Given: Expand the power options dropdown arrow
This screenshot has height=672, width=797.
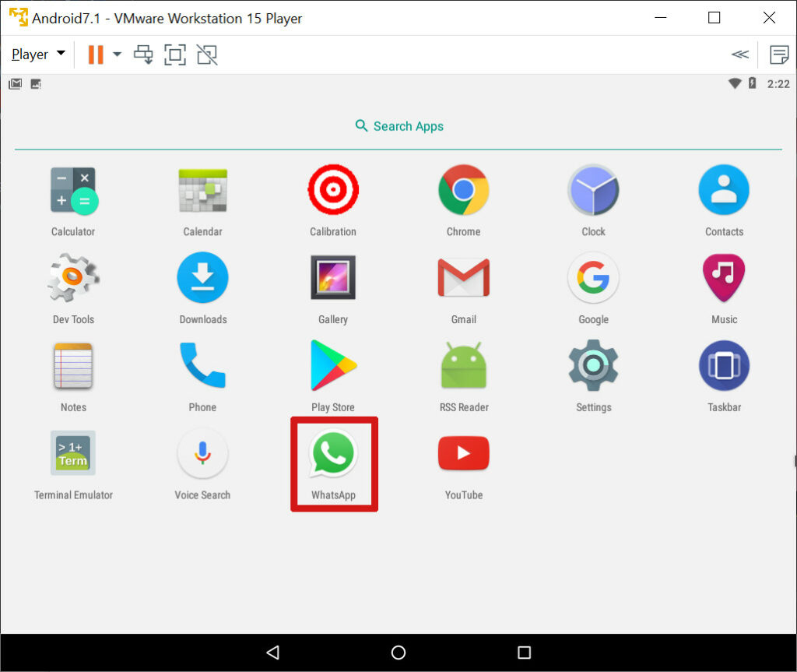Looking at the screenshot, I should (117, 55).
